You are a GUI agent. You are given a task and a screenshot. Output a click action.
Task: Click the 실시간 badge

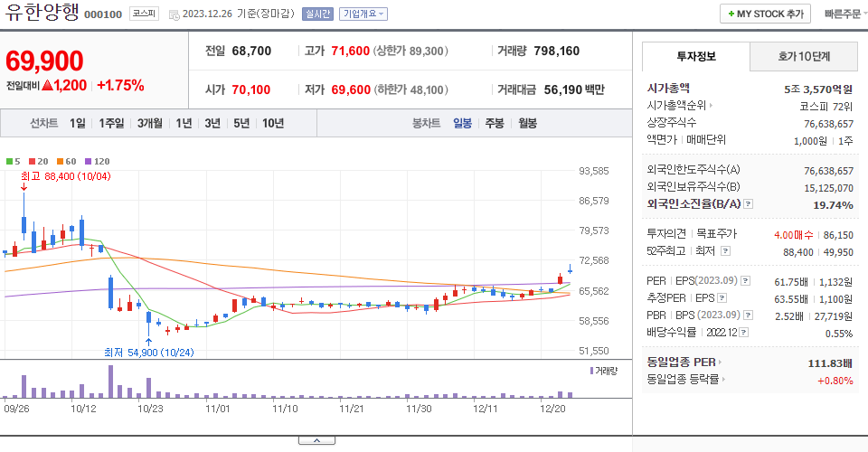(317, 14)
